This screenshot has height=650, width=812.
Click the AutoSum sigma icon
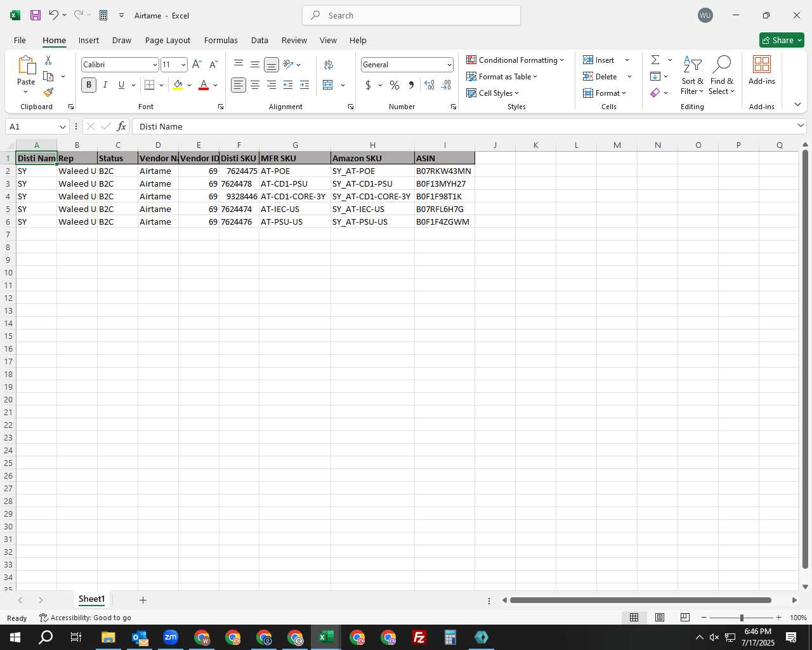tap(655, 60)
